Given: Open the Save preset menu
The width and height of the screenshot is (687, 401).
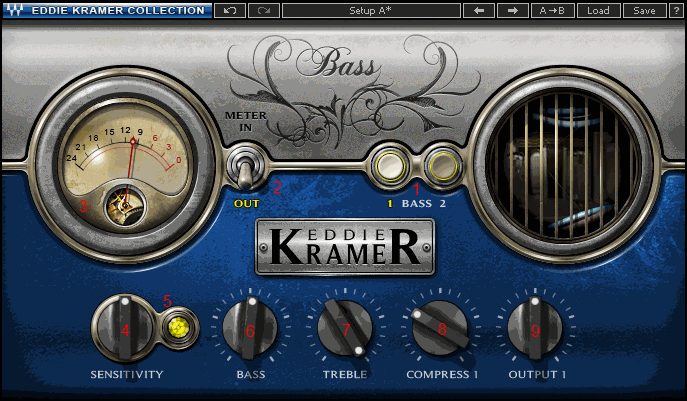Looking at the screenshot, I should coord(644,11).
